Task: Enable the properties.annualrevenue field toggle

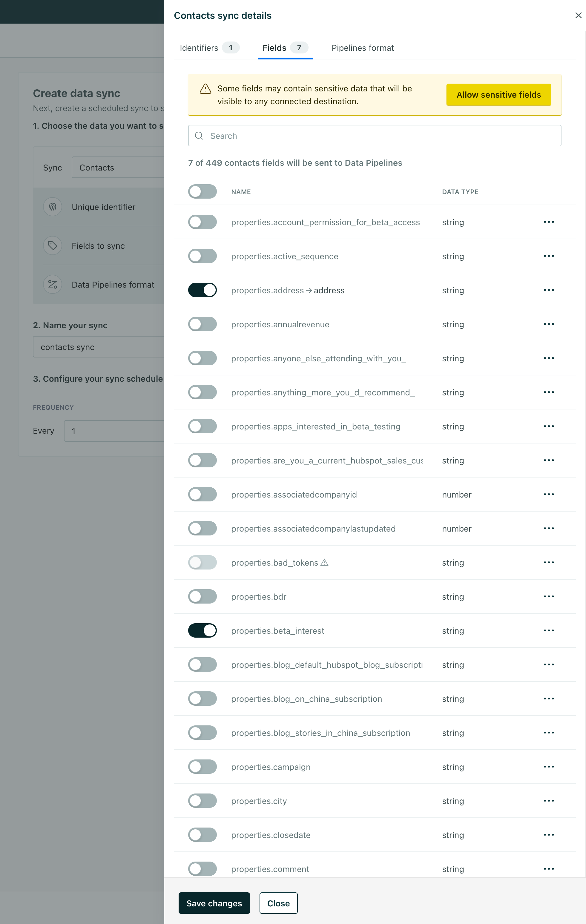Action: click(x=202, y=324)
